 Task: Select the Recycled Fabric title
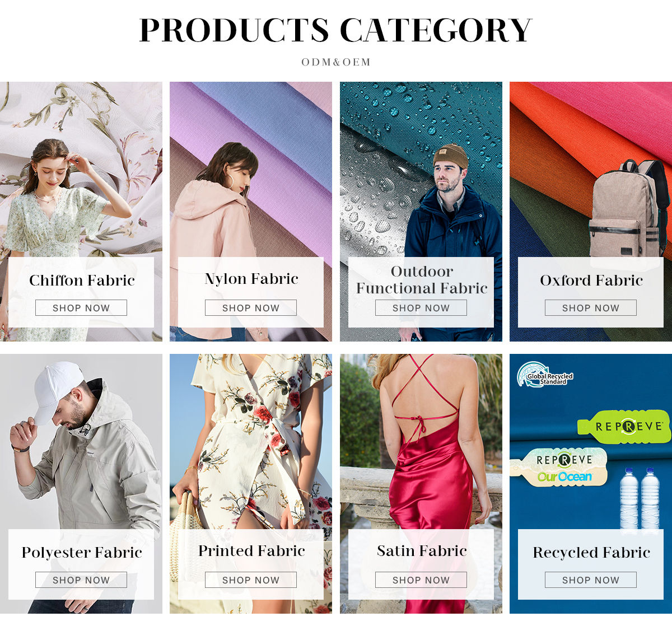pyautogui.click(x=591, y=553)
